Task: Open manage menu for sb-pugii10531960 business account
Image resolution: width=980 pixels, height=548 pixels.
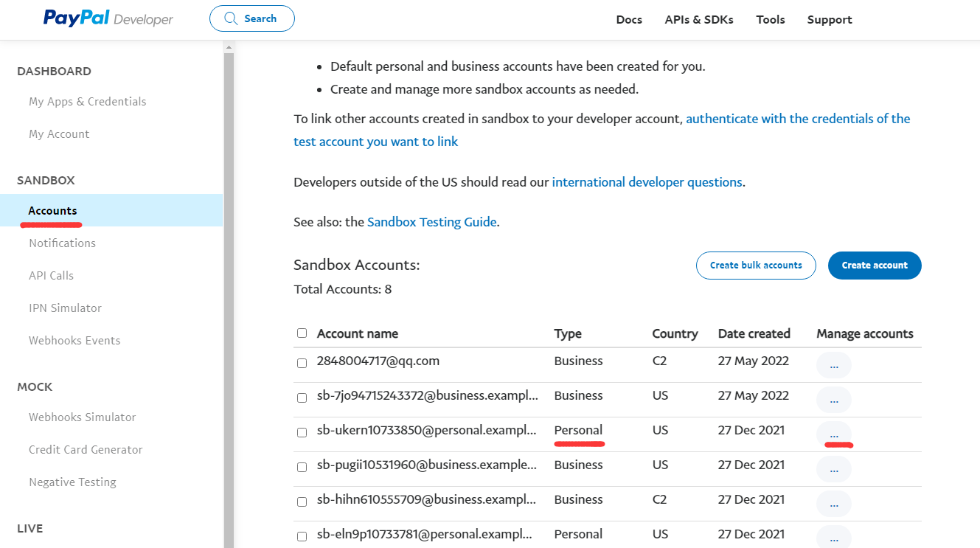Action: click(x=833, y=469)
